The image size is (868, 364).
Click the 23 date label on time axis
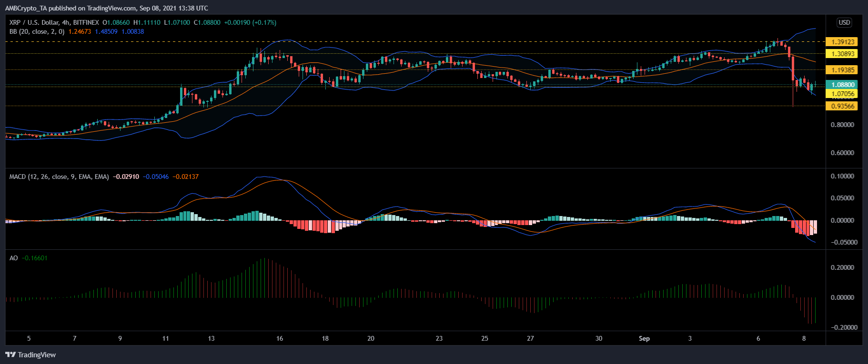click(x=439, y=338)
